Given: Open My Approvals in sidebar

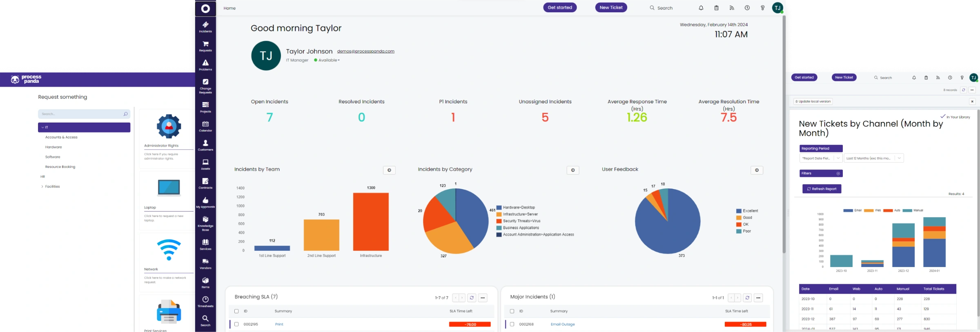Looking at the screenshot, I should coord(205,203).
